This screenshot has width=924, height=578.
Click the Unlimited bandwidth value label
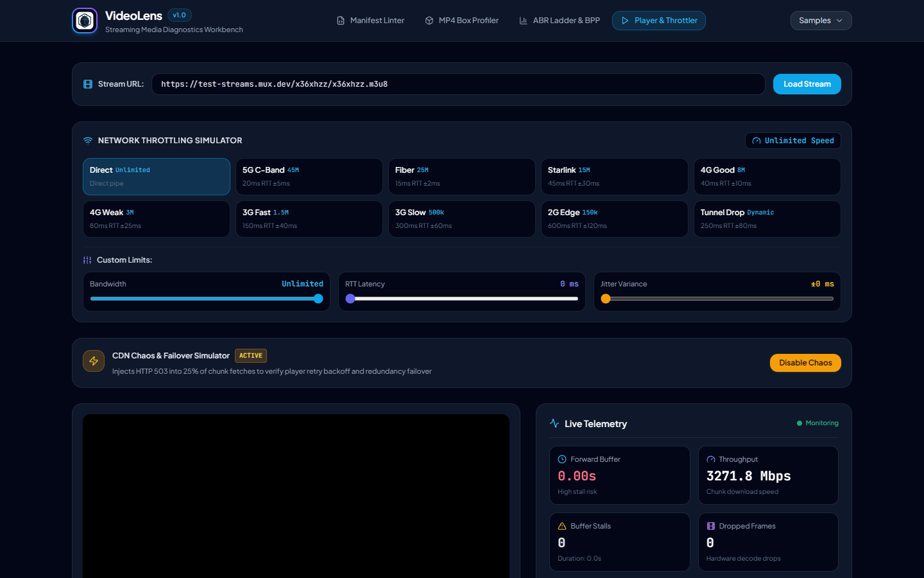(303, 284)
